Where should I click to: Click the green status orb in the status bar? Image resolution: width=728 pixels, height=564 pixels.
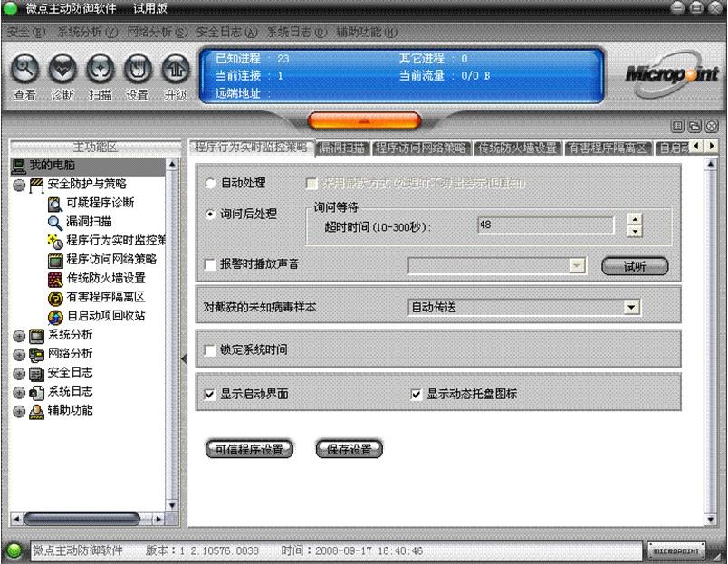click(x=14, y=550)
